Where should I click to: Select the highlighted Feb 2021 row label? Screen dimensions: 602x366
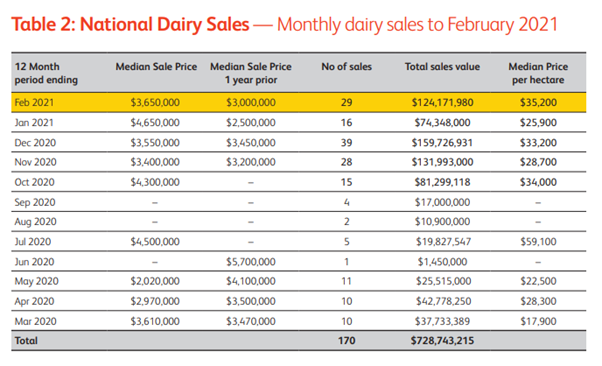[x=34, y=103]
